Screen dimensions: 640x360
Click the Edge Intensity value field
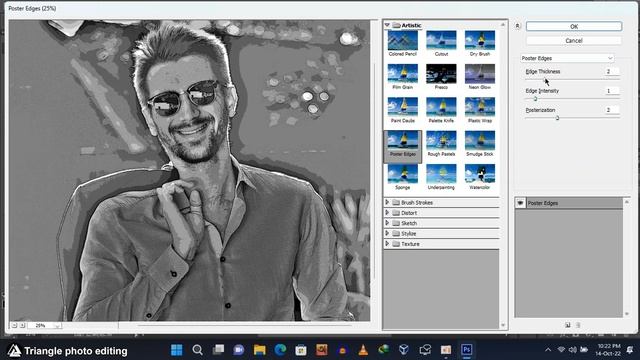[611, 91]
